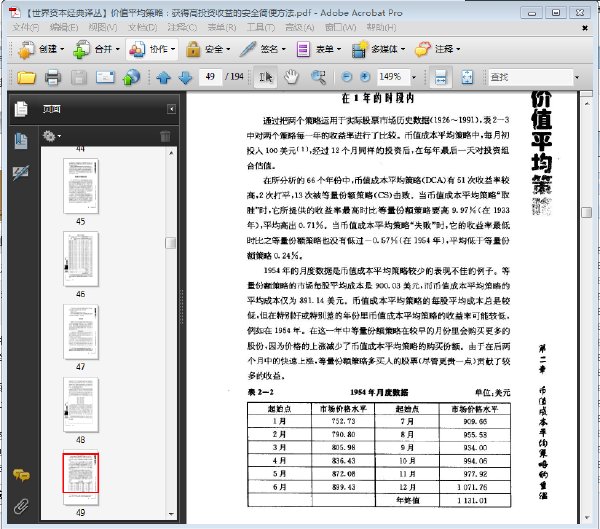Click the thumbnail panel scrollbar handle
Viewport: 600px width, 529px height.
pos(171,243)
